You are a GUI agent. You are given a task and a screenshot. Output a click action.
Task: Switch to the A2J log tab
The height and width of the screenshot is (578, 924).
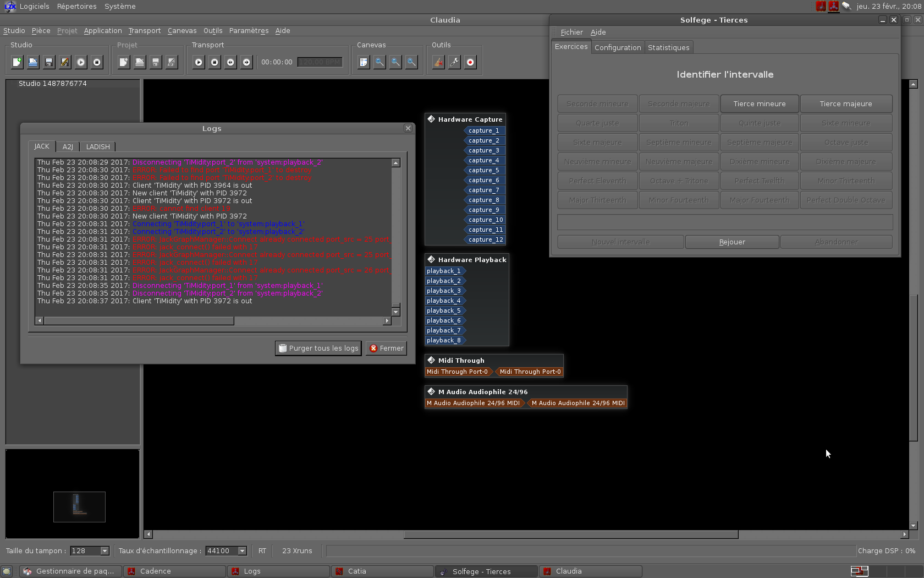pos(68,147)
